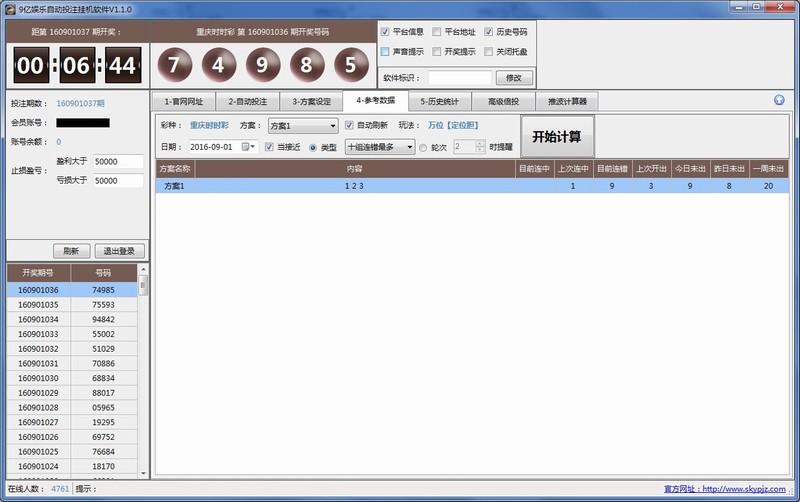Click the app icon in the title bar

pyautogui.click(x=11, y=7)
